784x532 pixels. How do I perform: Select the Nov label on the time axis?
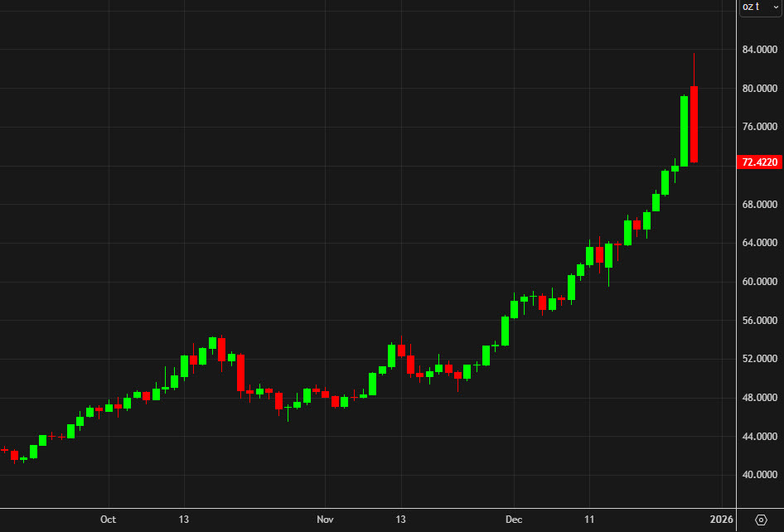click(x=325, y=520)
